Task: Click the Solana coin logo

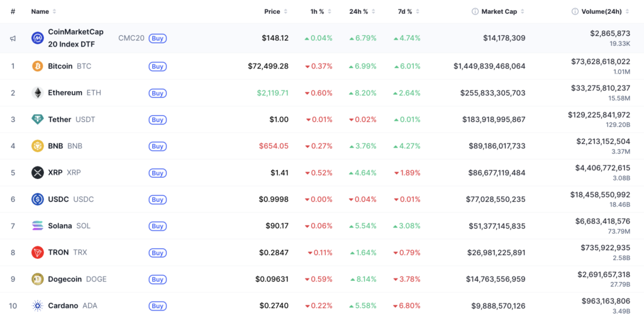Action: (x=37, y=226)
